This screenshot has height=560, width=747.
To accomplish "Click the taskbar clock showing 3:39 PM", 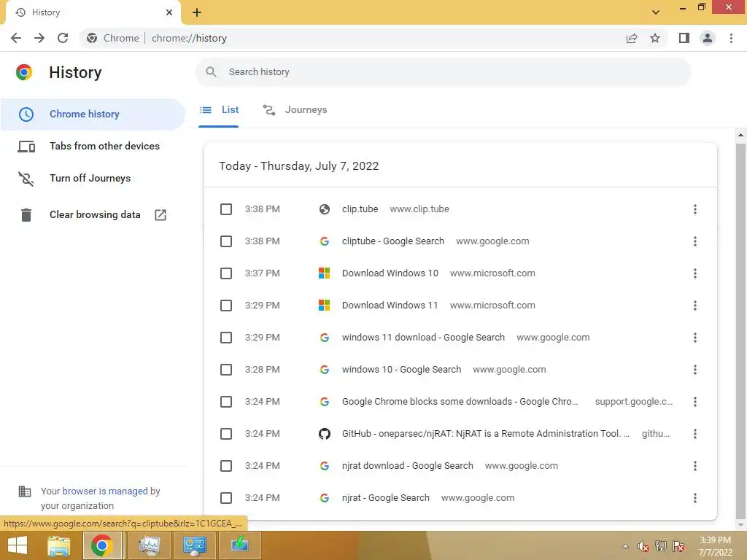I will [x=715, y=546].
